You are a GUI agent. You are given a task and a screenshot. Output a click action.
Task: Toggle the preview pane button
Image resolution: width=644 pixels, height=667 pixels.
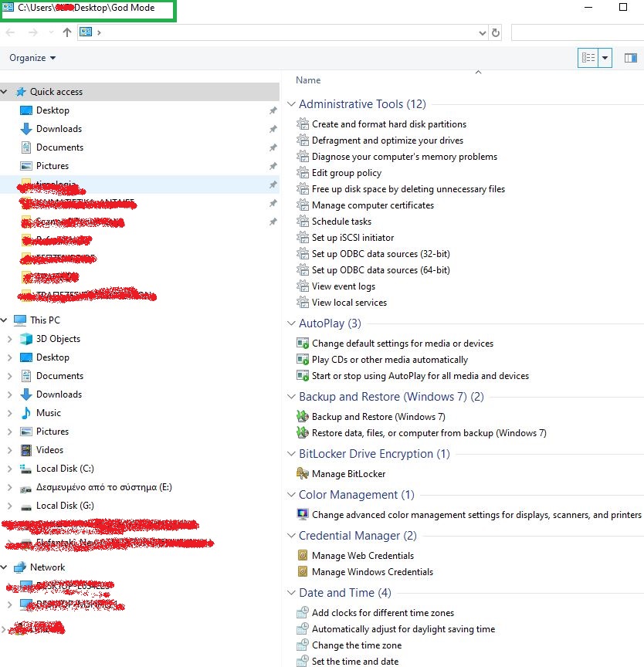coord(630,58)
